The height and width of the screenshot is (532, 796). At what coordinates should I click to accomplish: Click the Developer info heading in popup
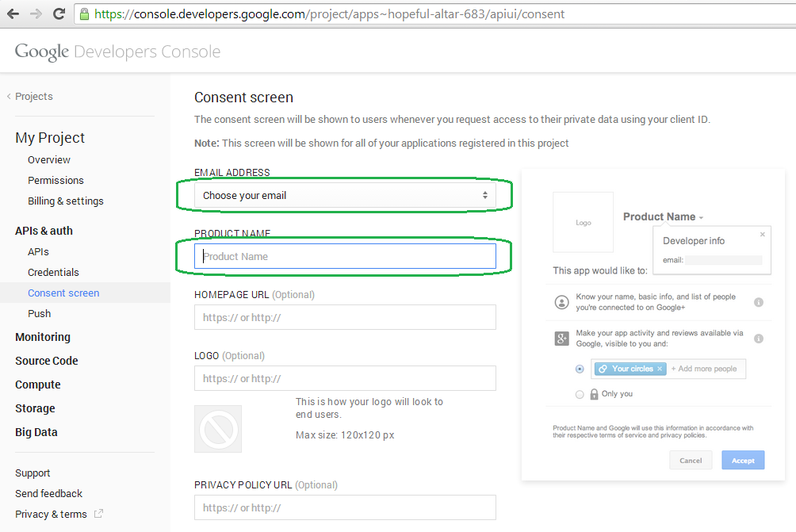694,240
